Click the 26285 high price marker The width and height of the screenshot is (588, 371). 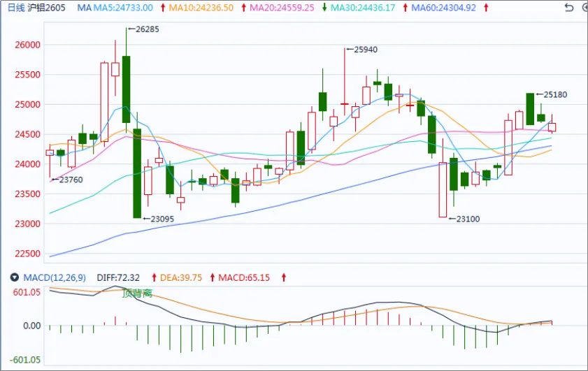click(143, 29)
